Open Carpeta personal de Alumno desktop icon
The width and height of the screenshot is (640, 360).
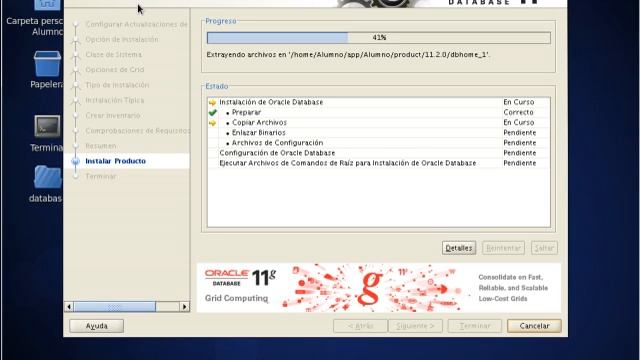pyautogui.click(x=47, y=5)
